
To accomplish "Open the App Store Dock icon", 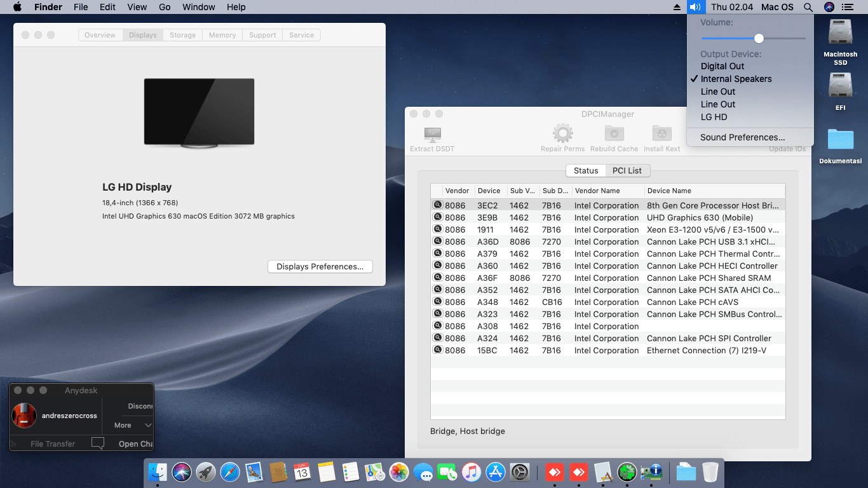I will (x=495, y=472).
